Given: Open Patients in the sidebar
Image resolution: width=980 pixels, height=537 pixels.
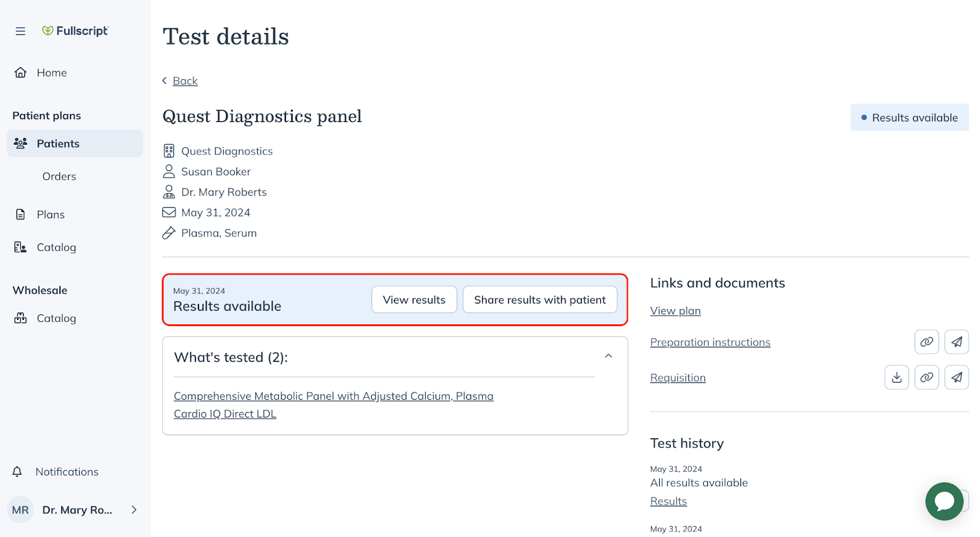Looking at the screenshot, I should coord(58,143).
